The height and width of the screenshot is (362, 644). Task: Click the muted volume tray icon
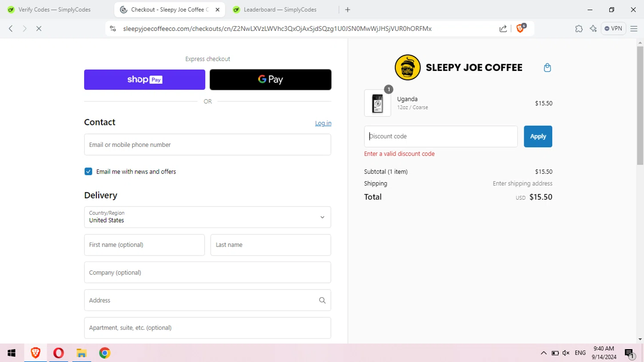566,353
